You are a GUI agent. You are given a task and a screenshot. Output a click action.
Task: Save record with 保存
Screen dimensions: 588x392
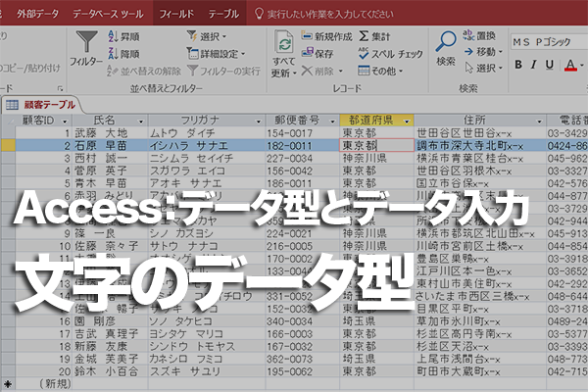[318, 54]
